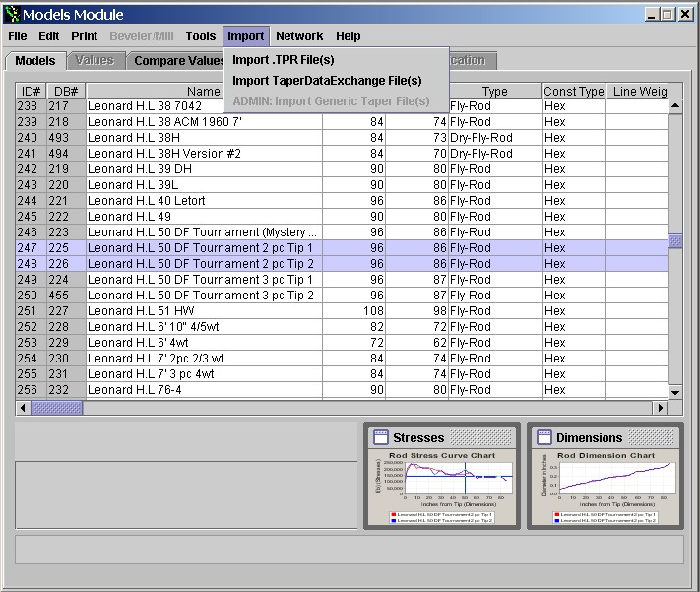700x592 pixels.
Task: Sort table by the Type column header
Action: click(x=494, y=92)
